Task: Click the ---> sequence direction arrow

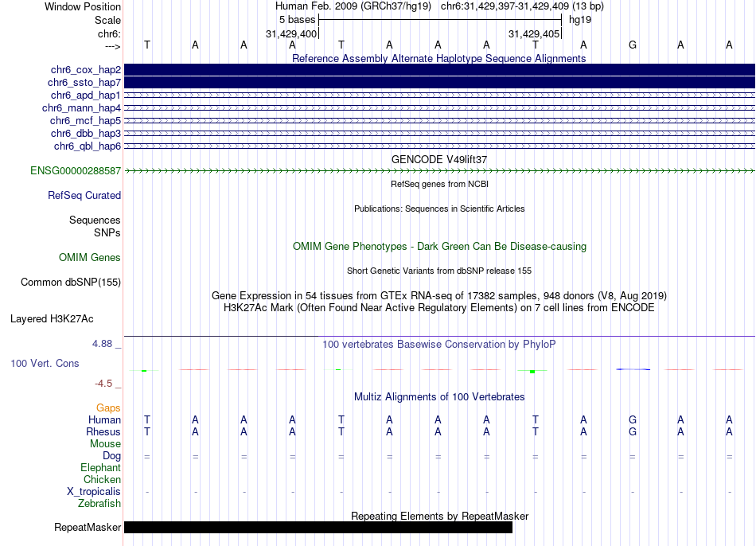Action: (113, 46)
